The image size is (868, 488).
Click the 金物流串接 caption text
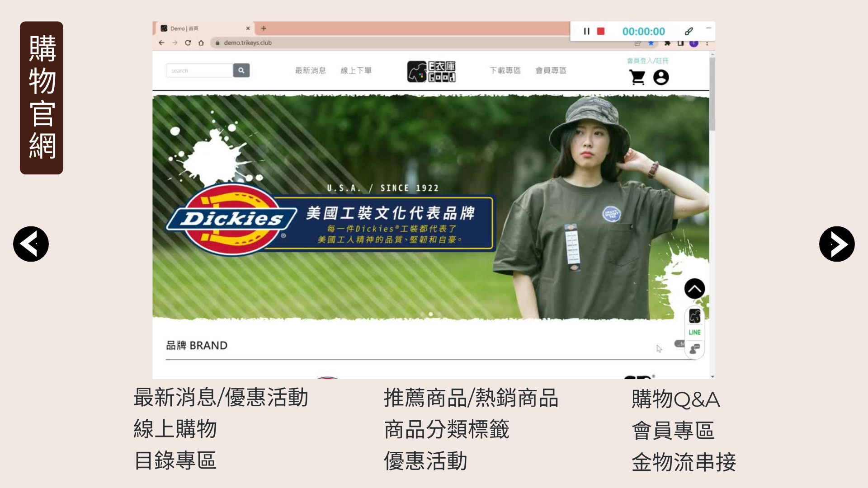pos(684,462)
